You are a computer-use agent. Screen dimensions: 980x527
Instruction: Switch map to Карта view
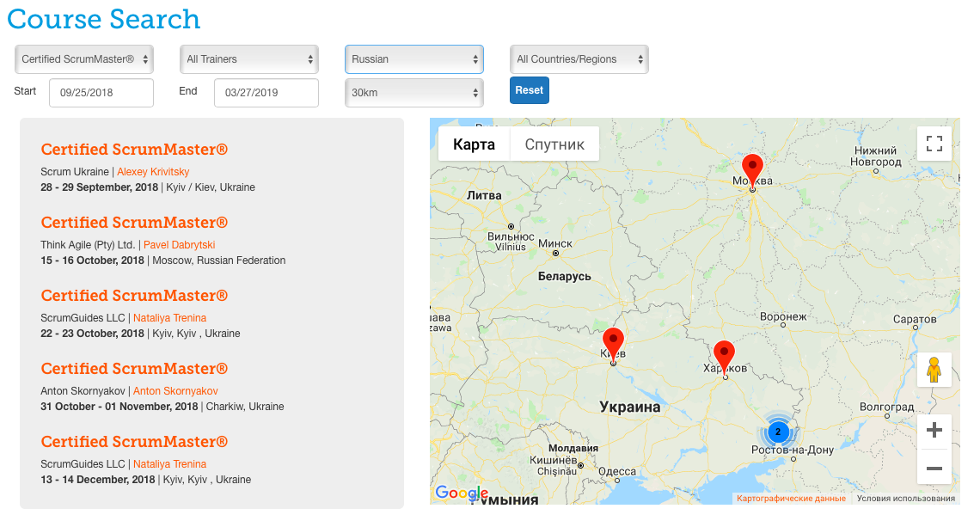[x=474, y=144]
